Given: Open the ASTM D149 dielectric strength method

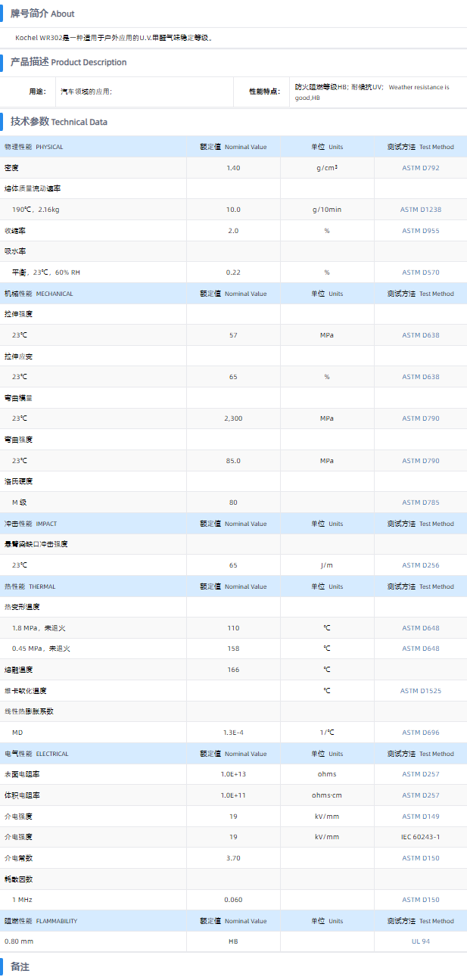Looking at the screenshot, I should pyautogui.click(x=420, y=817).
